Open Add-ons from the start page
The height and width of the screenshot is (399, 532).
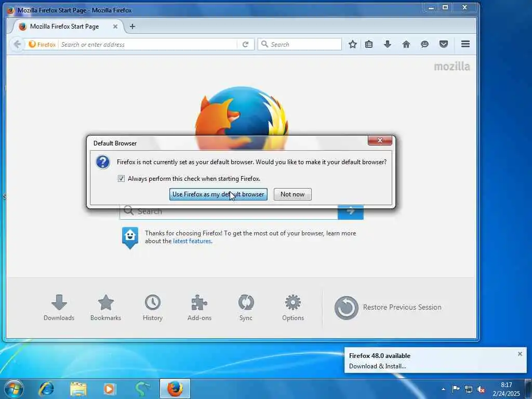[199, 308]
